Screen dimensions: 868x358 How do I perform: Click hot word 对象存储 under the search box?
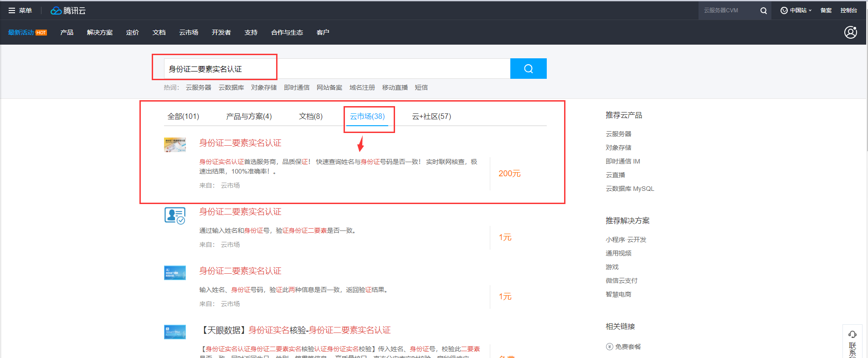click(264, 87)
